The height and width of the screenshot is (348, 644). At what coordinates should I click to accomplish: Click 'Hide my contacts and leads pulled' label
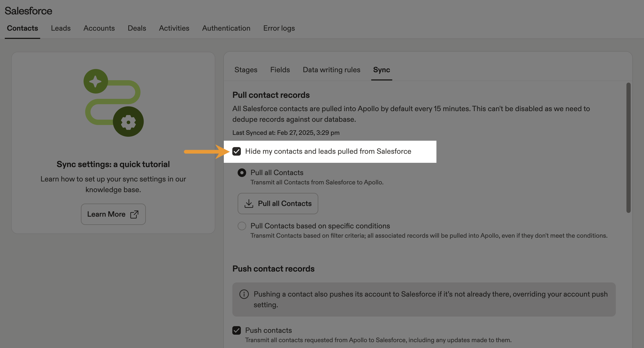(x=328, y=151)
